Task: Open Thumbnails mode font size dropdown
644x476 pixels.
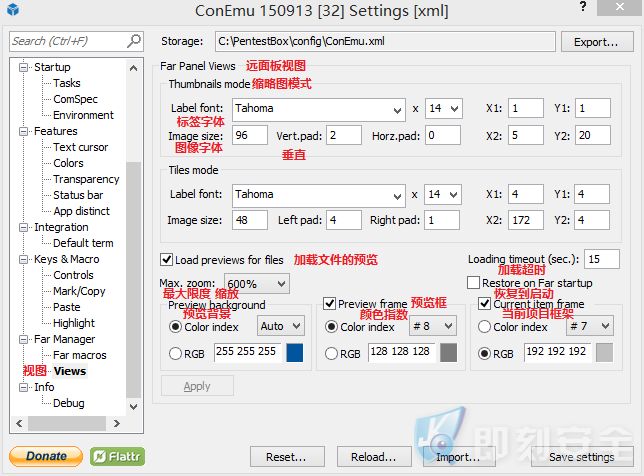Action: tap(444, 109)
